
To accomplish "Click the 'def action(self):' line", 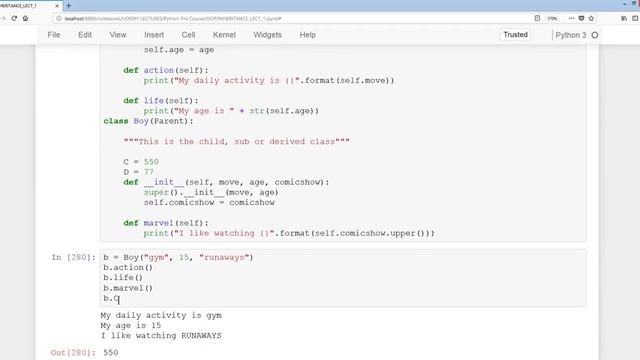I will 166,70.
